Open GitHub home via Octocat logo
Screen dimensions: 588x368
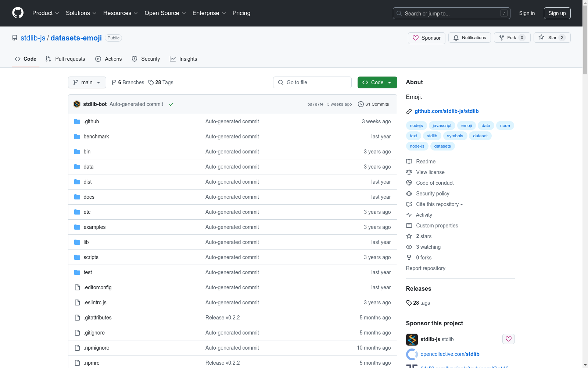(x=18, y=13)
